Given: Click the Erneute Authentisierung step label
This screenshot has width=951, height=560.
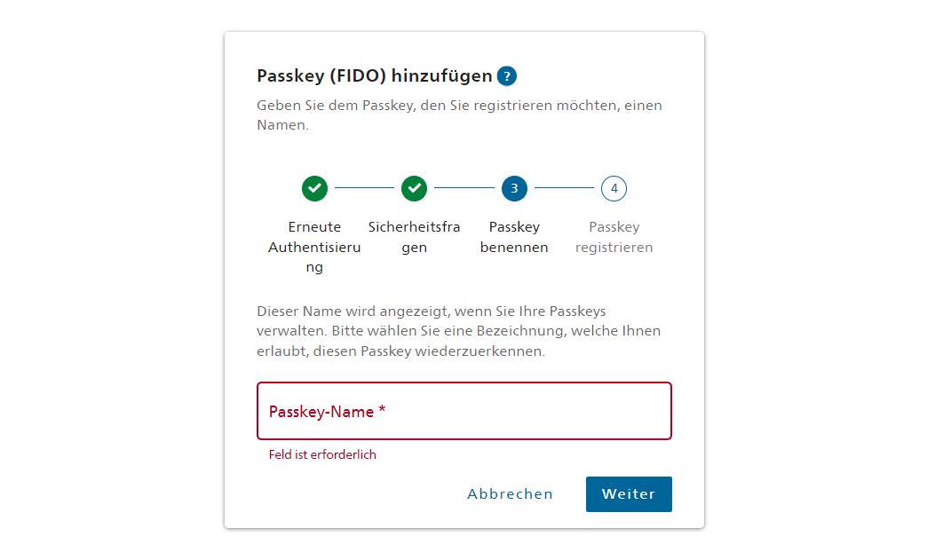Looking at the screenshot, I should pyautogui.click(x=314, y=247).
